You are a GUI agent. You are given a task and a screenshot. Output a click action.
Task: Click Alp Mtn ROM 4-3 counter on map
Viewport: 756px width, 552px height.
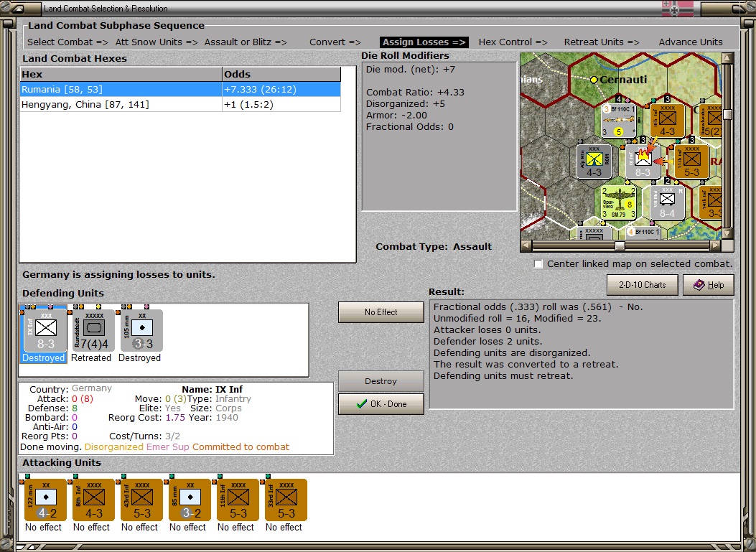click(x=594, y=162)
